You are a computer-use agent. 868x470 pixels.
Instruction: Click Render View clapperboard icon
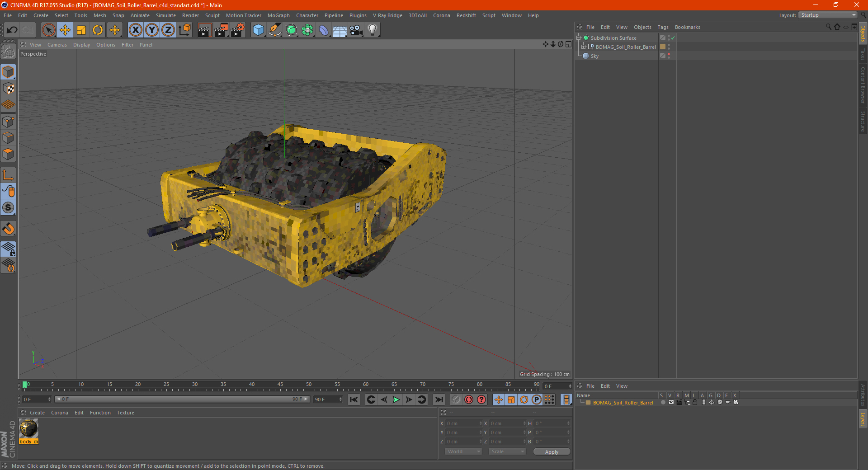(204, 30)
